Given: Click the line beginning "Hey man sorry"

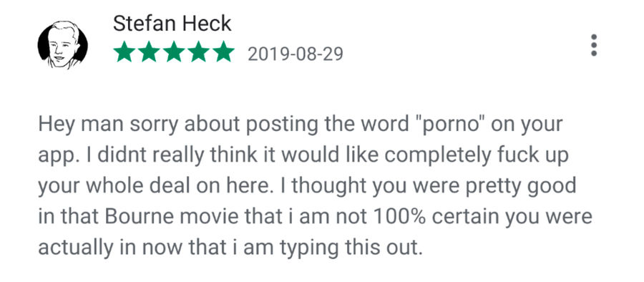Looking at the screenshot, I should click(x=301, y=125).
